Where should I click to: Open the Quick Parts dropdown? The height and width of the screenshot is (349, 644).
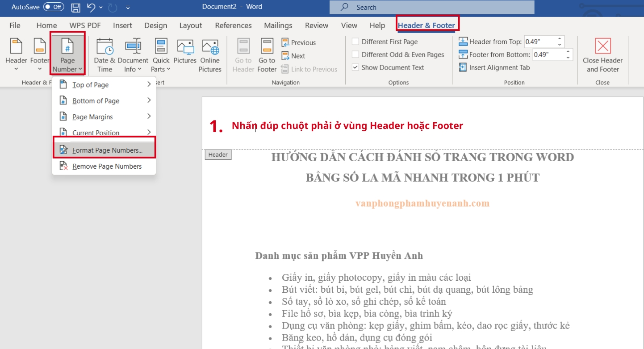[x=161, y=55]
